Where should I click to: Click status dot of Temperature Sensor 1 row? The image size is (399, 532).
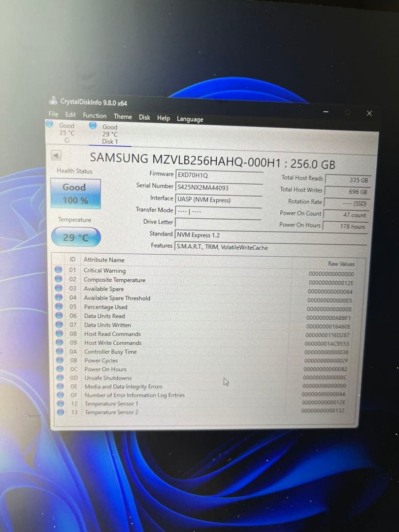tap(61, 403)
